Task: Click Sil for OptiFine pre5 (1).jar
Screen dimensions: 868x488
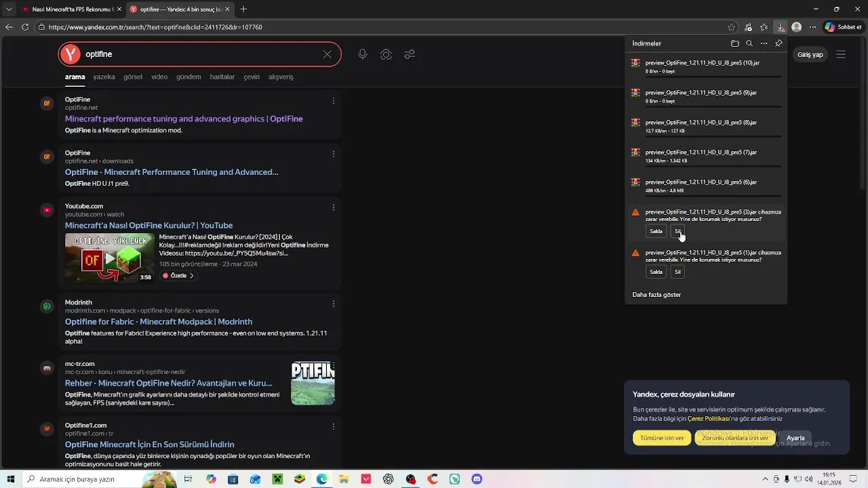Action: 677,272
